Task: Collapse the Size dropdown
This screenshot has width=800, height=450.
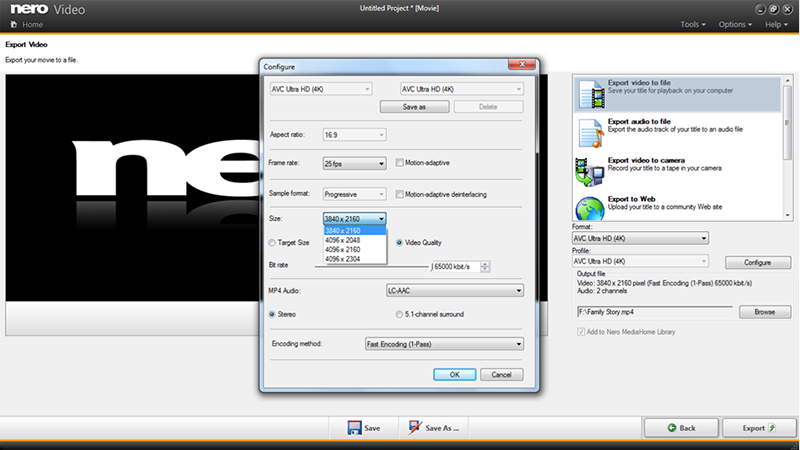Action: [x=354, y=219]
